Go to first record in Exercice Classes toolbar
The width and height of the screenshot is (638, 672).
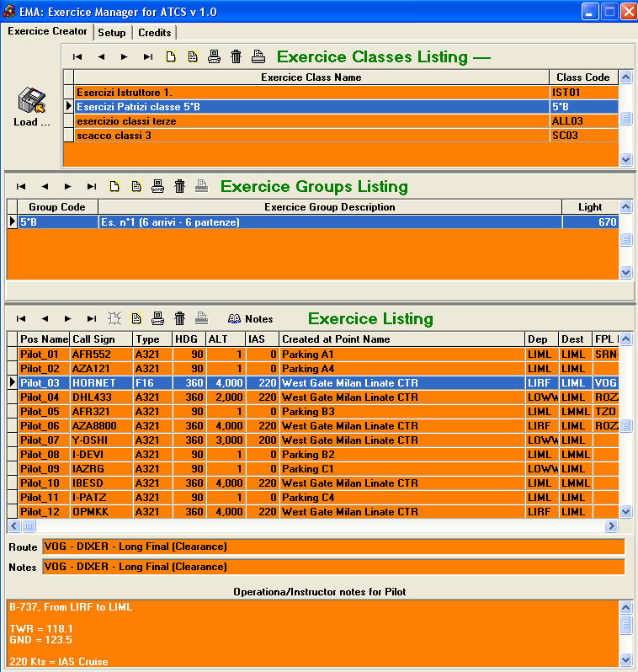point(77,56)
